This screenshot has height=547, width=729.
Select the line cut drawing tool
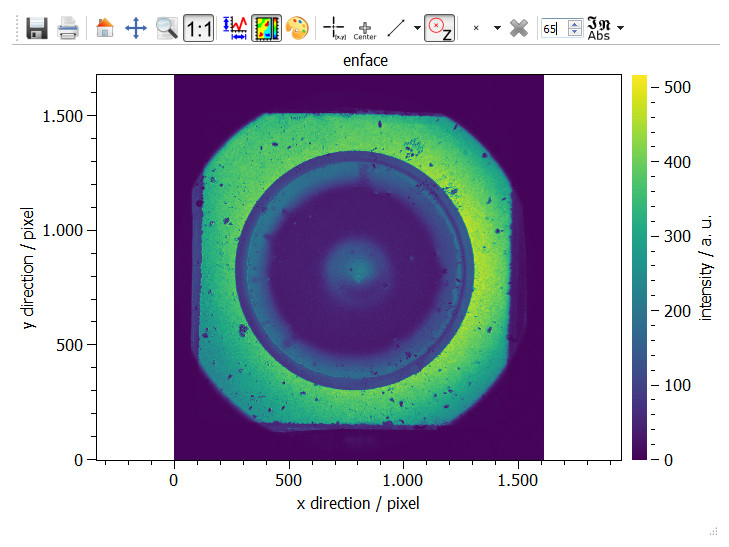[x=396, y=28]
